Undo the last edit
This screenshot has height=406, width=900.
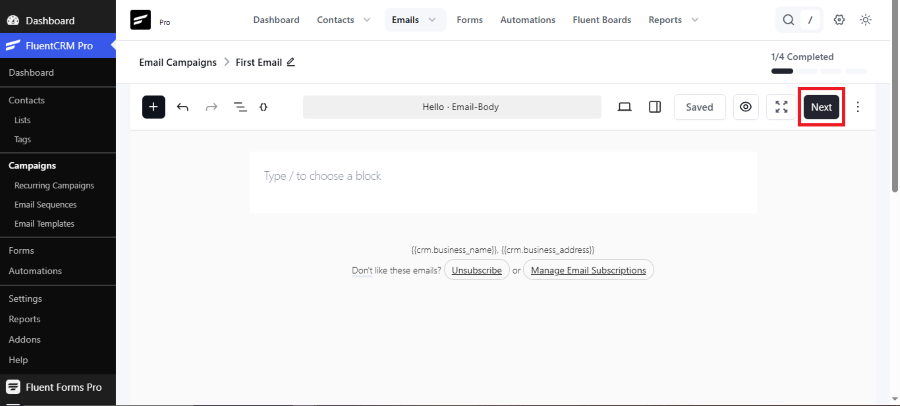point(183,107)
